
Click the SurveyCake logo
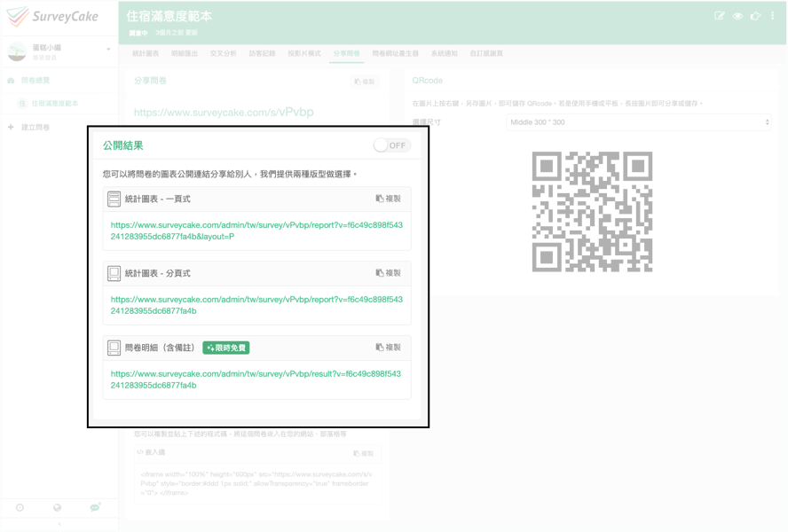click(x=52, y=17)
